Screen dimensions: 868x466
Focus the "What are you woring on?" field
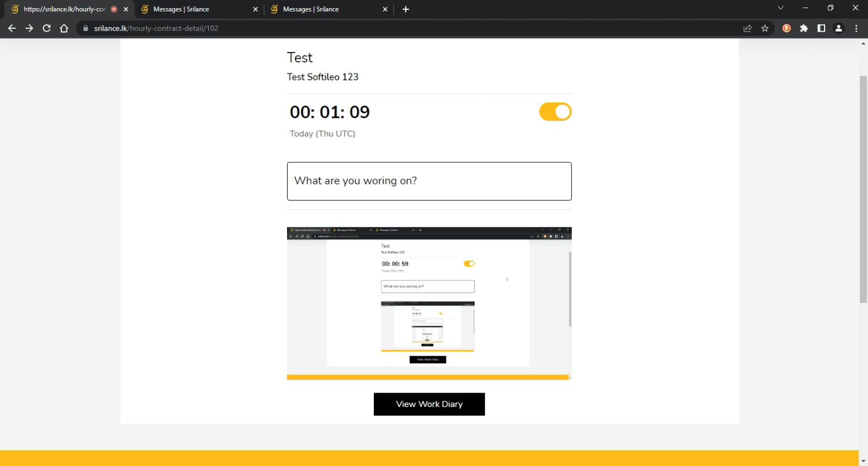[429, 181]
